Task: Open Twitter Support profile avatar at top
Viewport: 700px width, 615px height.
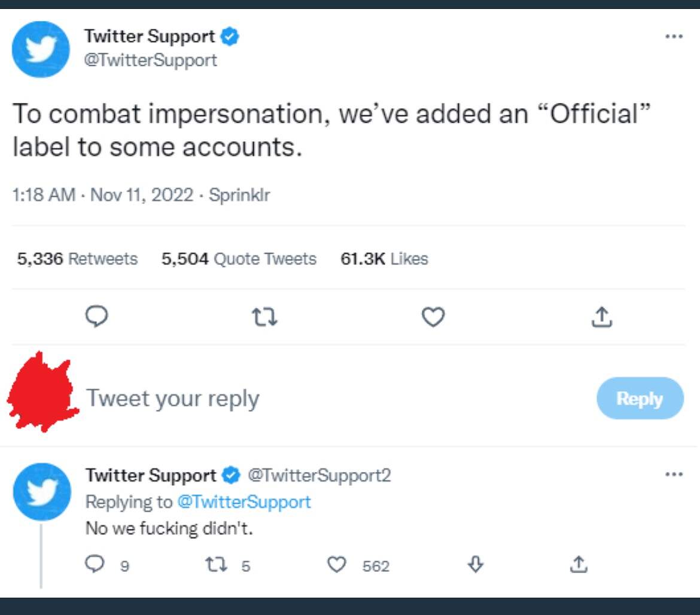Action: tap(41, 49)
